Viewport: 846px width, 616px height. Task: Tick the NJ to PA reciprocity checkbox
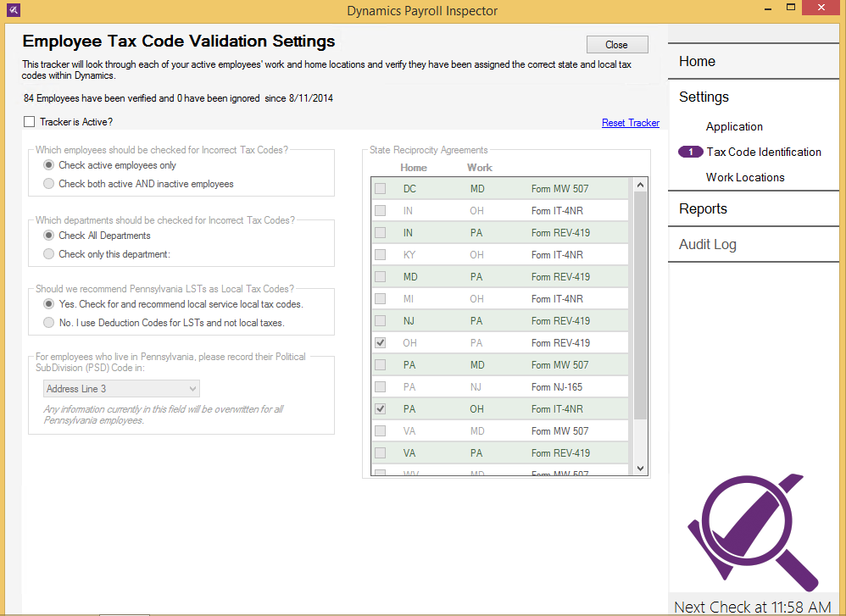click(x=381, y=321)
